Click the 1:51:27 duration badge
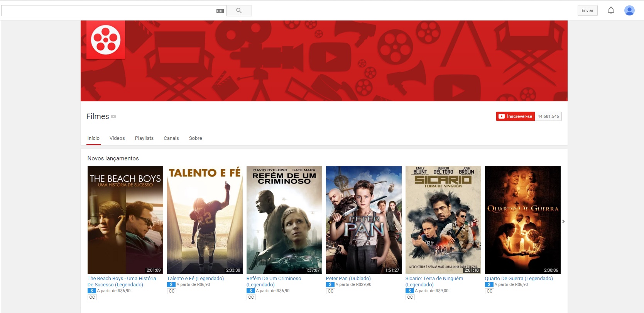 (392, 270)
